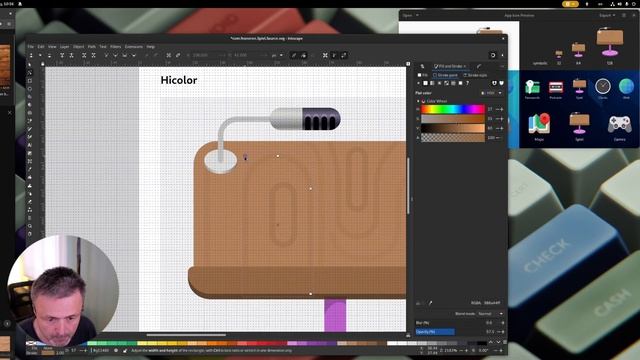Screen dimensions: 640x360
Task: Click the Open button in App Icon Preview
Action: (407, 15)
